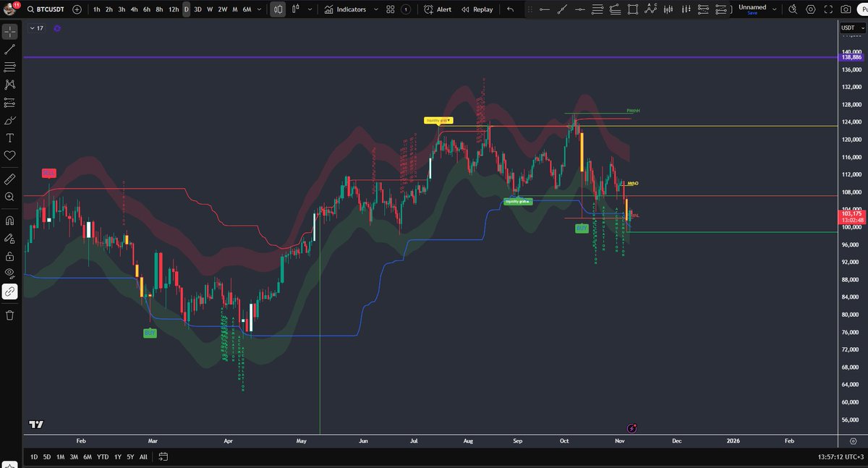The height and width of the screenshot is (468, 868).
Task: Switch to the 4h timeframe
Action: [x=134, y=9]
